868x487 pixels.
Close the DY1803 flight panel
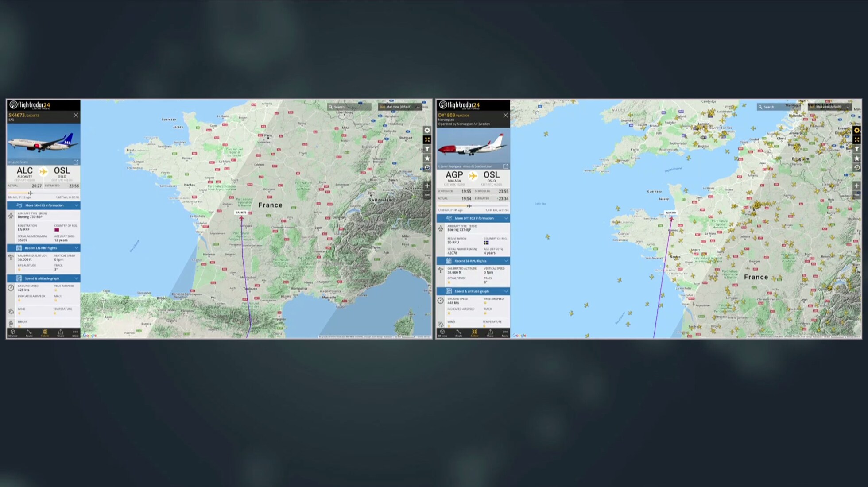[x=505, y=115]
